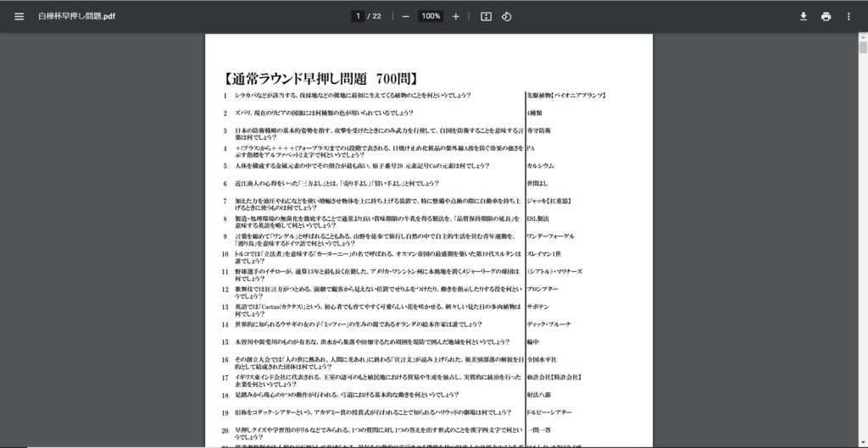868x448 pixels.
Task: Click the answer ドルビー・シアター
Action: [x=549, y=412]
